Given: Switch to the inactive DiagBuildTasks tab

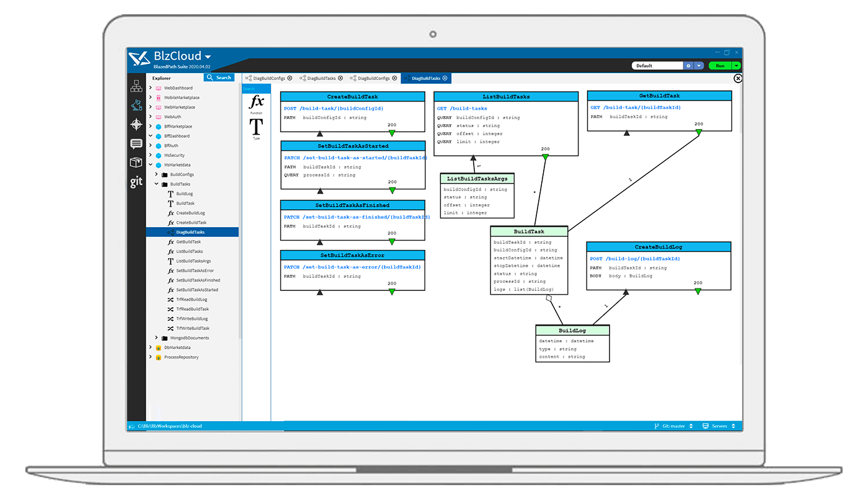Looking at the screenshot, I should coord(321,79).
